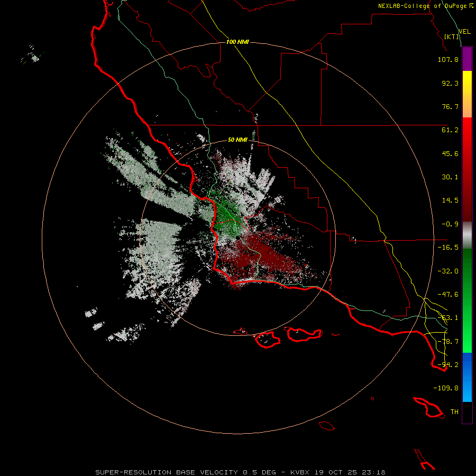Click the 107.8 velocity scale value
The height and width of the screenshot is (476, 476).
coord(448,59)
